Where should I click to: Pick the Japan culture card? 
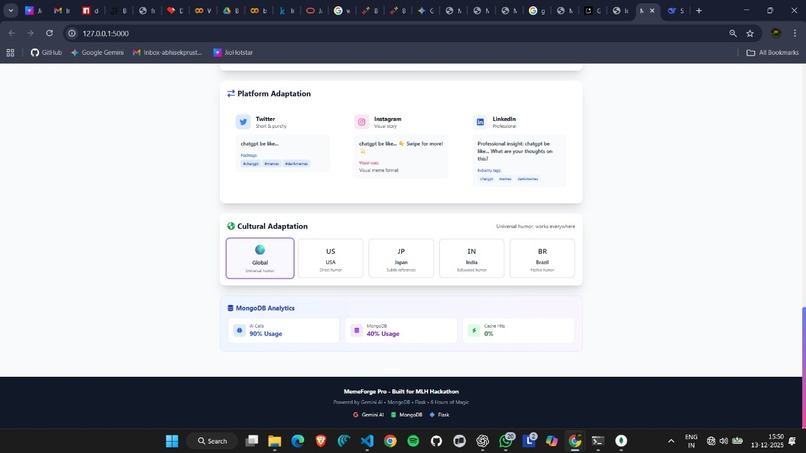click(401, 258)
